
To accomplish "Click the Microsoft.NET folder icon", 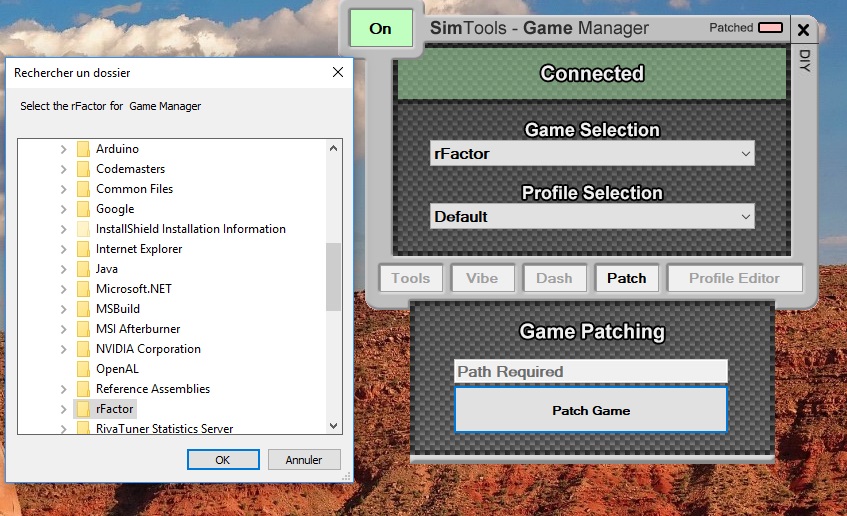I will pyautogui.click(x=83, y=289).
